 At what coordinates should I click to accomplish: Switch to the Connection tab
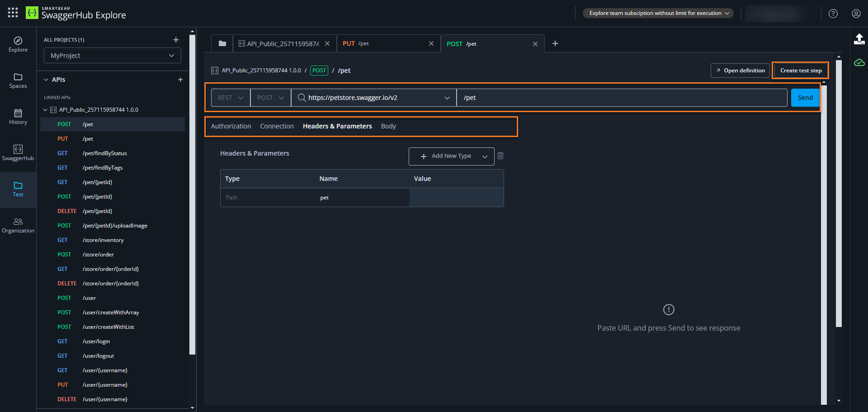coord(277,126)
